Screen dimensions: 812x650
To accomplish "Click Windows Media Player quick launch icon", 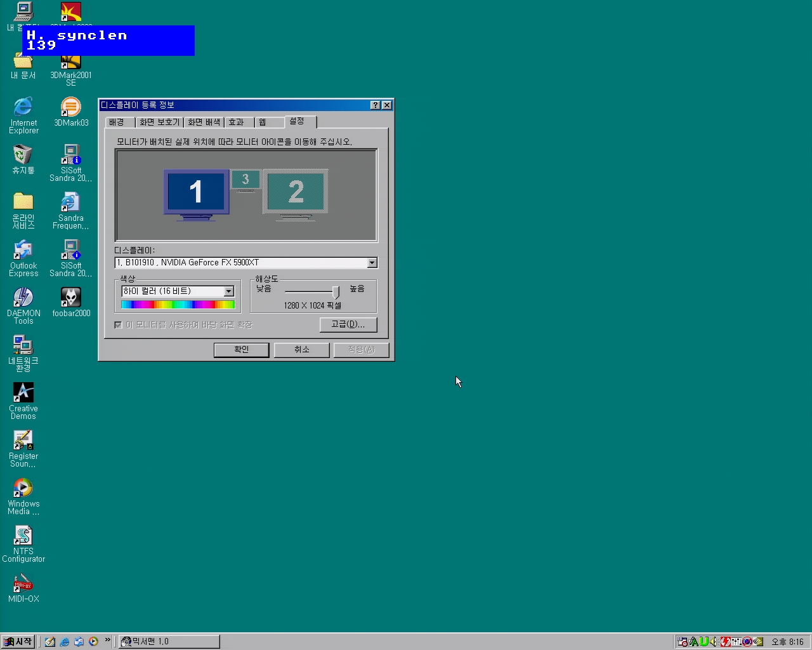I will click(x=93, y=642).
